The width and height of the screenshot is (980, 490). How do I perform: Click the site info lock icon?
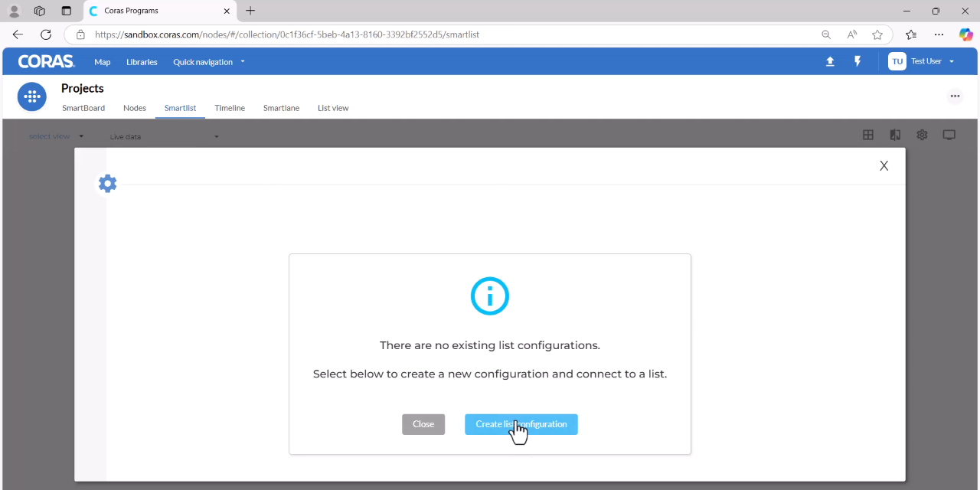pos(80,34)
